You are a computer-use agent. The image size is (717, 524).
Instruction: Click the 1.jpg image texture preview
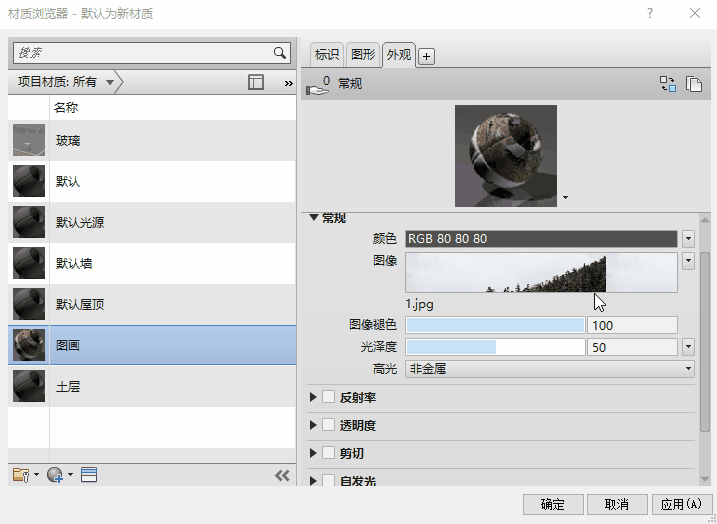541,273
